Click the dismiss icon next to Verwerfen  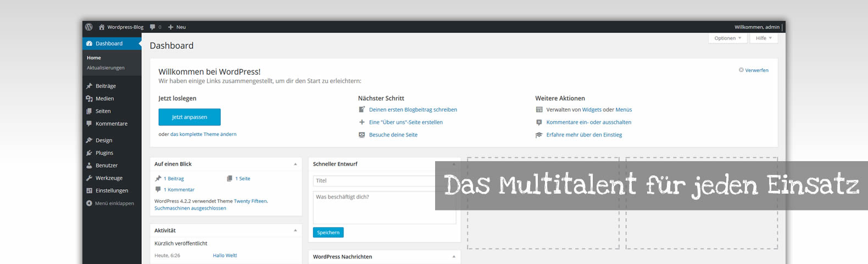[741, 70]
